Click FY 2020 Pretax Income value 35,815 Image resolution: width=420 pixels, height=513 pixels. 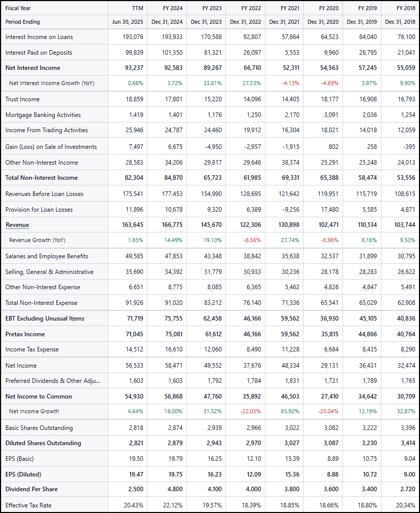click(x=329, y=334)
